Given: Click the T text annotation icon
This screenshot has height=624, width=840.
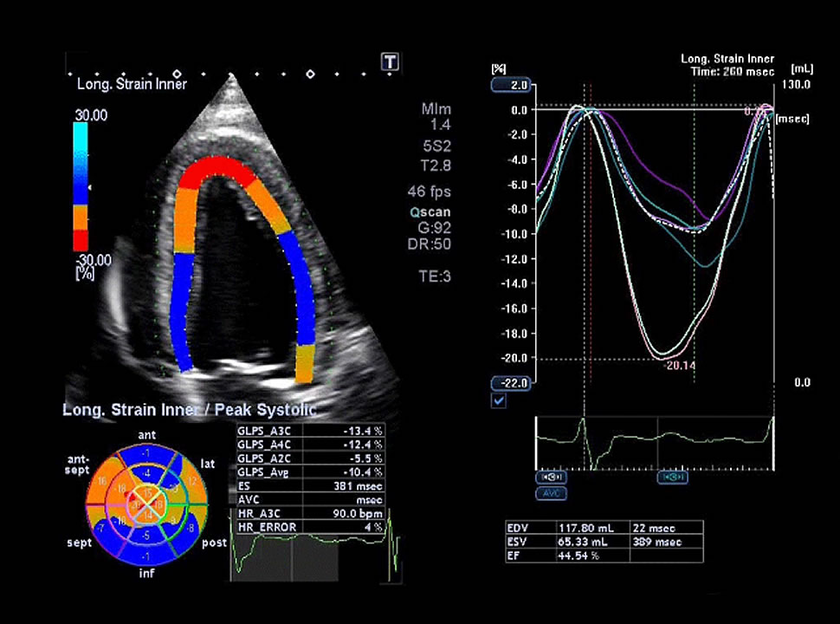Looking at the screenshot, I should click(x=391, y=62).
